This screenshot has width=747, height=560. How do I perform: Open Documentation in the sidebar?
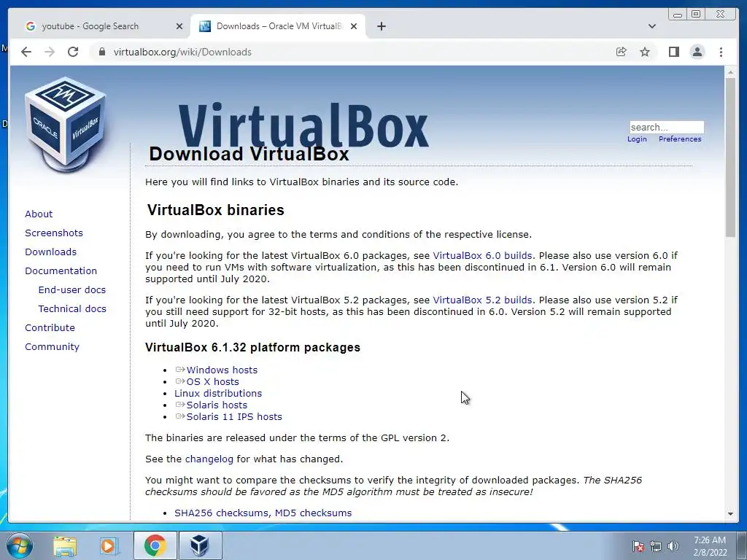pos(61,271)
